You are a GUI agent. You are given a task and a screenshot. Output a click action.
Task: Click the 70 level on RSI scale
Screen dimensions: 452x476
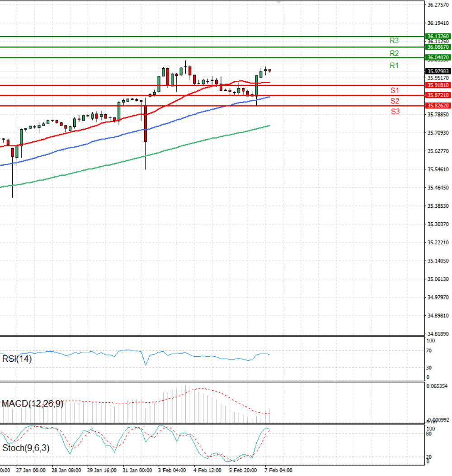tap(428, 351)
